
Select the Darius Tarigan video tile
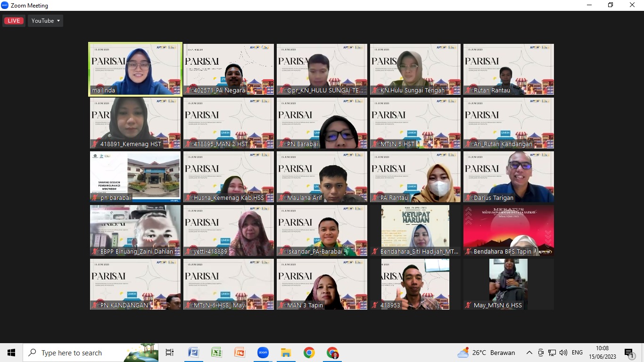[x=509, y=177]
